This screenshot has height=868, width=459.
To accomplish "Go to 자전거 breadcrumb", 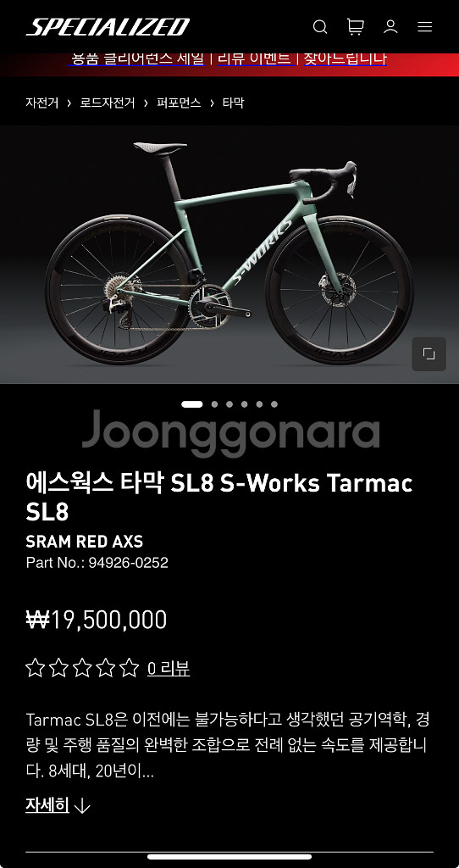I will pos(42,103).
